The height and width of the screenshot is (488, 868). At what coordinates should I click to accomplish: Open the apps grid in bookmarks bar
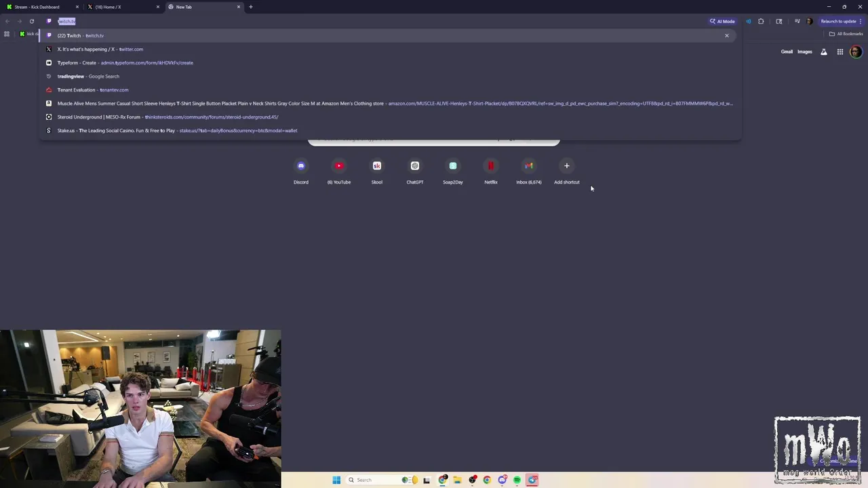(7, 34)
